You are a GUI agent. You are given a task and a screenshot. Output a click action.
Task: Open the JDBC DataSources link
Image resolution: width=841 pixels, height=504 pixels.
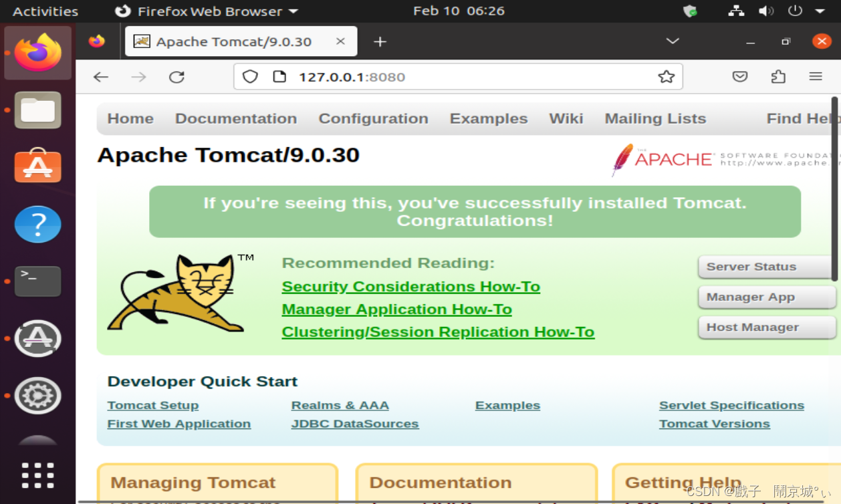pyautogui.click(x=355, y=424)
